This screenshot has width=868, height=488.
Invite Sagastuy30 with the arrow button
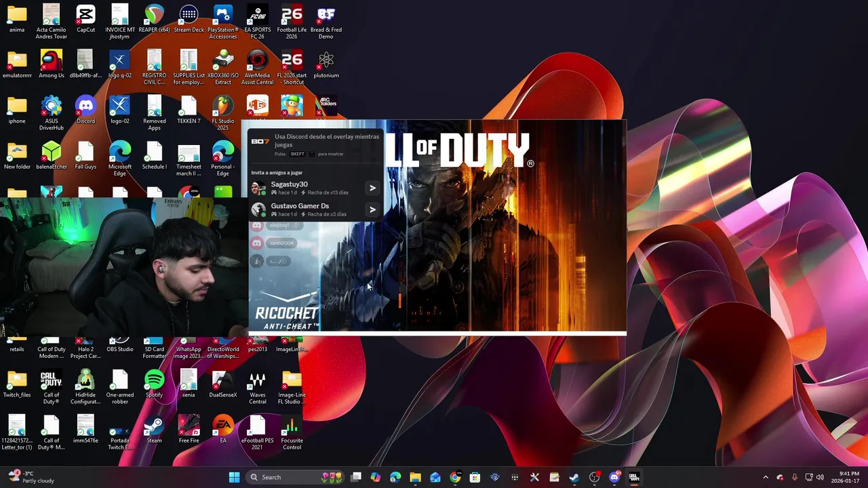pos(372,188)
